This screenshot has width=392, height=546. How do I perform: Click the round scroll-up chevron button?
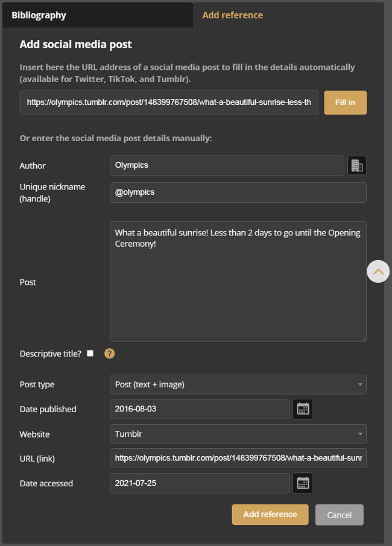[378, 271]
